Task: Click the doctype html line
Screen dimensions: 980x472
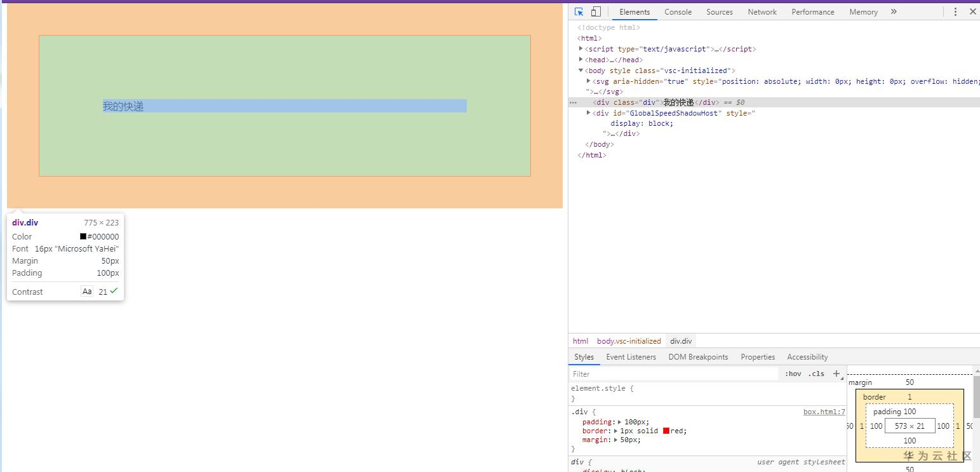Action: (608, 27)
